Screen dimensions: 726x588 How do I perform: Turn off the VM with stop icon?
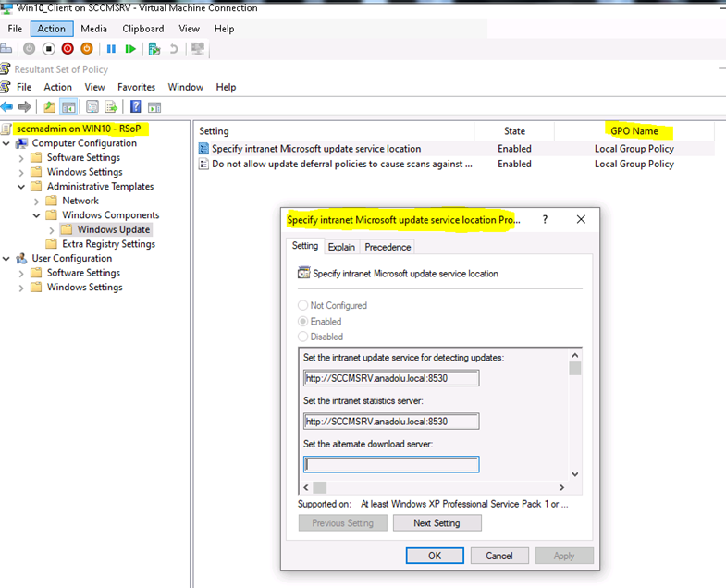49,48
